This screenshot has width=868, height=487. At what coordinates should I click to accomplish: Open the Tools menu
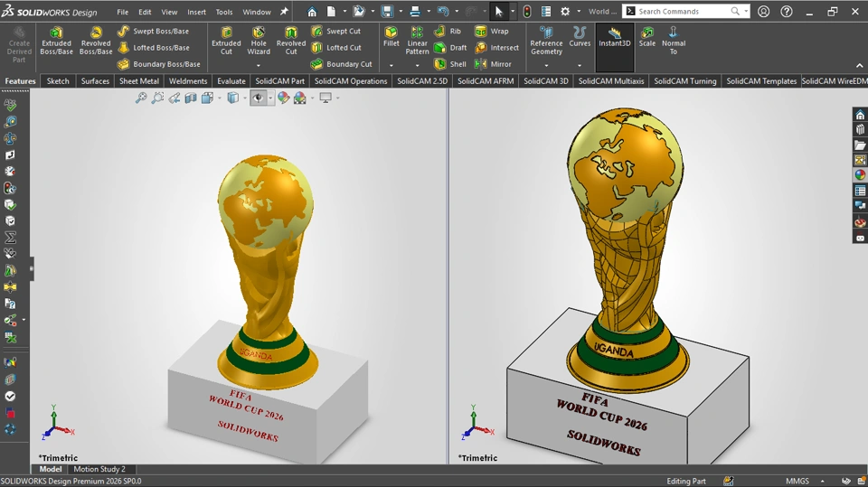[224, 12]
